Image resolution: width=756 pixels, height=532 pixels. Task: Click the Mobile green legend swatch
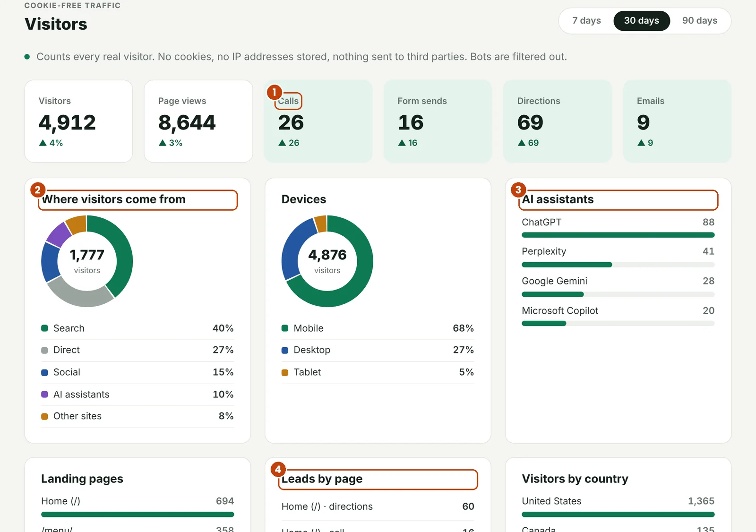(x=285, y=328)
